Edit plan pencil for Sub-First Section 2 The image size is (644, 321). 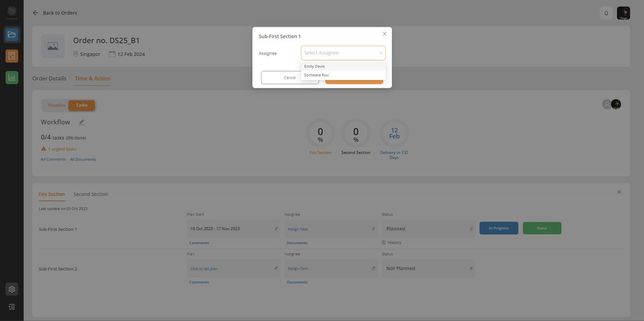(x=276, y=268)
